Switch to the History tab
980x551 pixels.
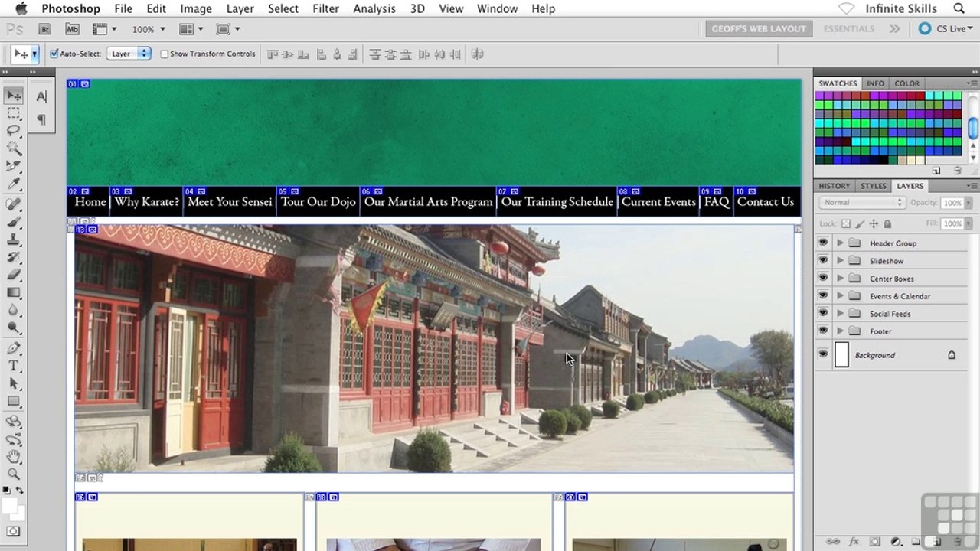[x=834, y=186]
